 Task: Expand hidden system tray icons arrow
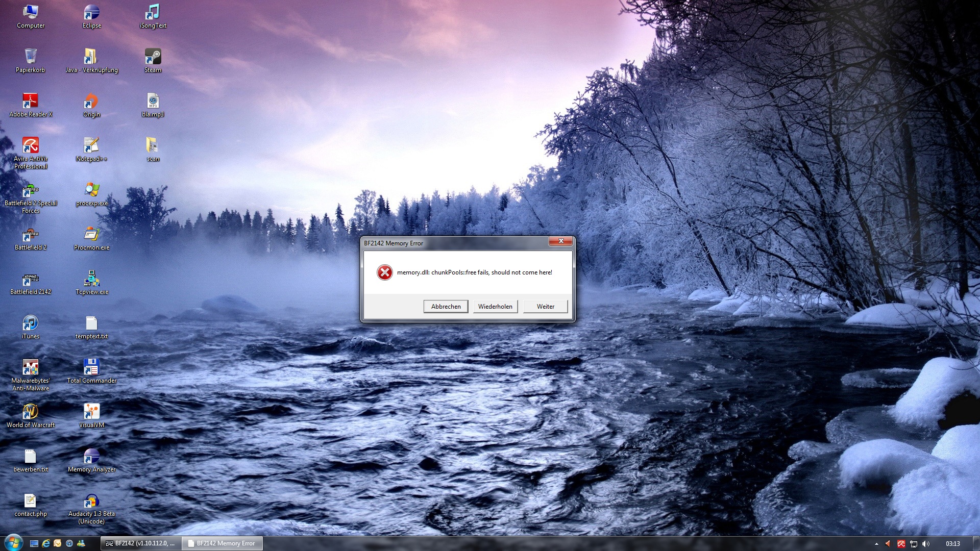pyautogui.click(x=876, y=544)
